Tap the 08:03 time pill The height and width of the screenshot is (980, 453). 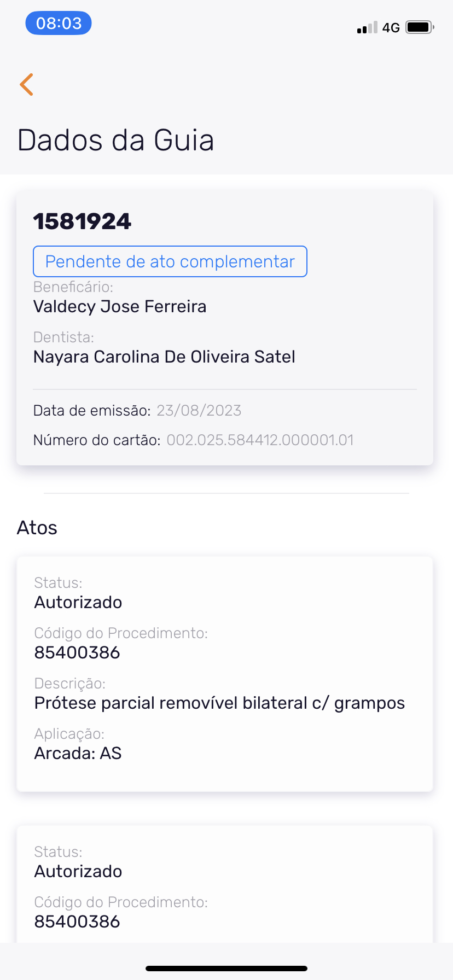(x=59, y=24)
